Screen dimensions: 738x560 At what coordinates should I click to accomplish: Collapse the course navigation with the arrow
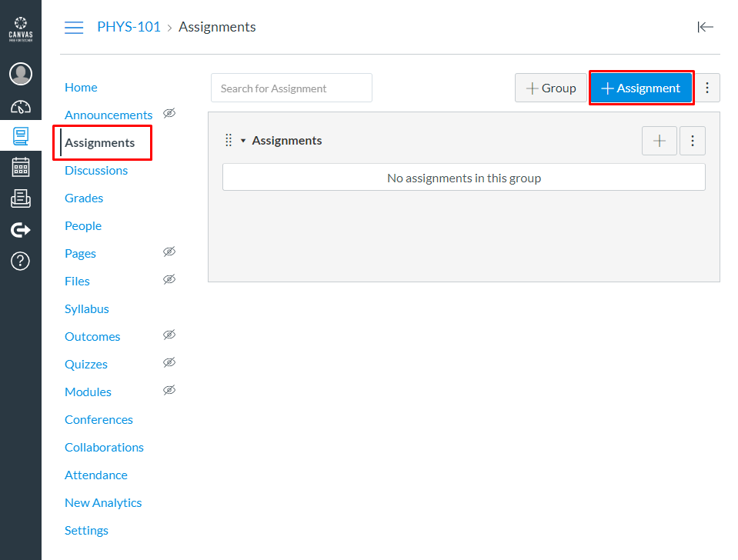pyautogui.click(x=706, y=27)
